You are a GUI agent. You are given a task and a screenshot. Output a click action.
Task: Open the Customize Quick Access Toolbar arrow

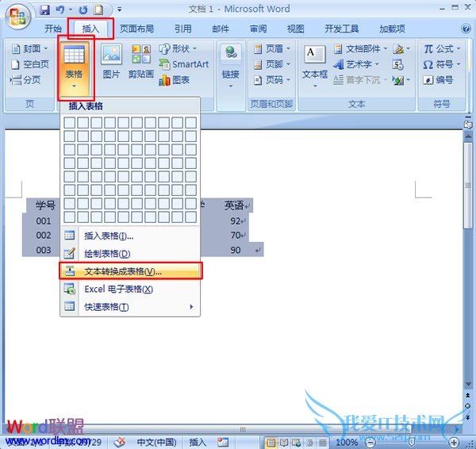point(120,10)
